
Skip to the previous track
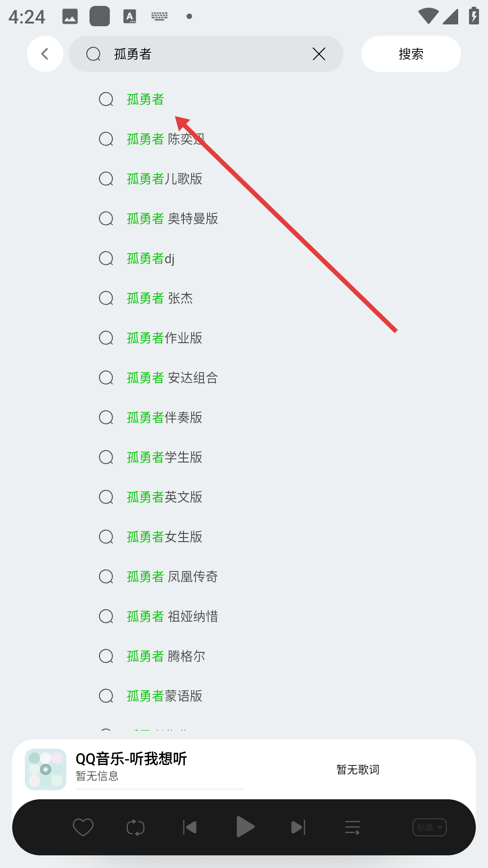pos(190,827)
